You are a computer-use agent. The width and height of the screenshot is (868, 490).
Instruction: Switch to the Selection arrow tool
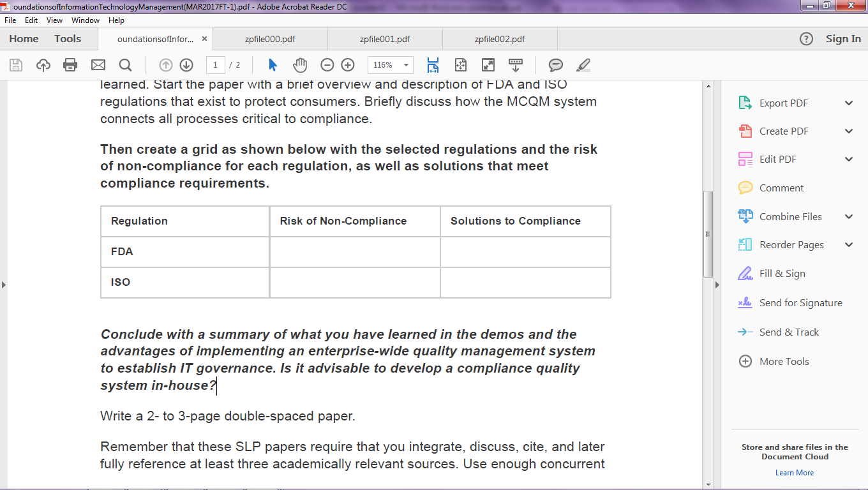271,64
